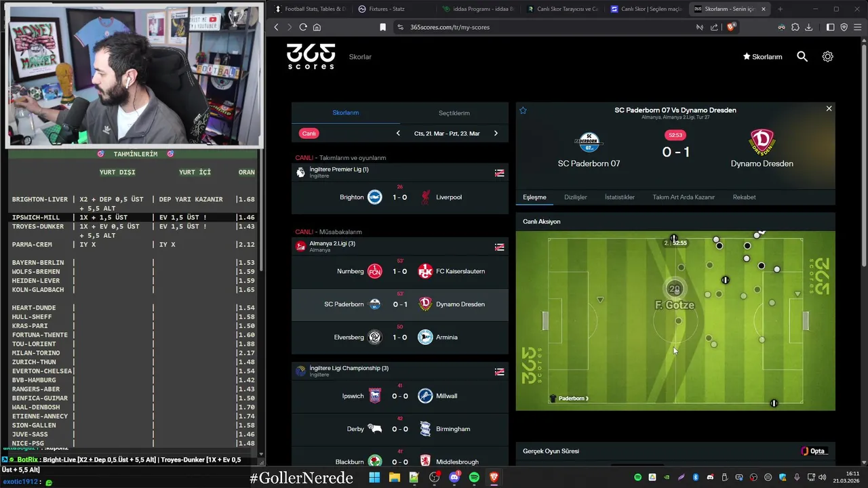Click the Dynamo Dresden crest in match header
868x488 pixels.
(762, 142)
